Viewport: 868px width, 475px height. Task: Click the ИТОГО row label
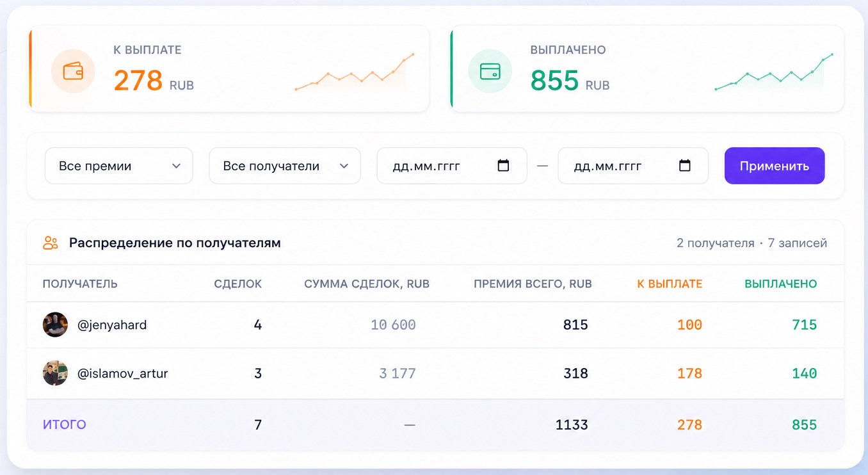tap(65, 424)
